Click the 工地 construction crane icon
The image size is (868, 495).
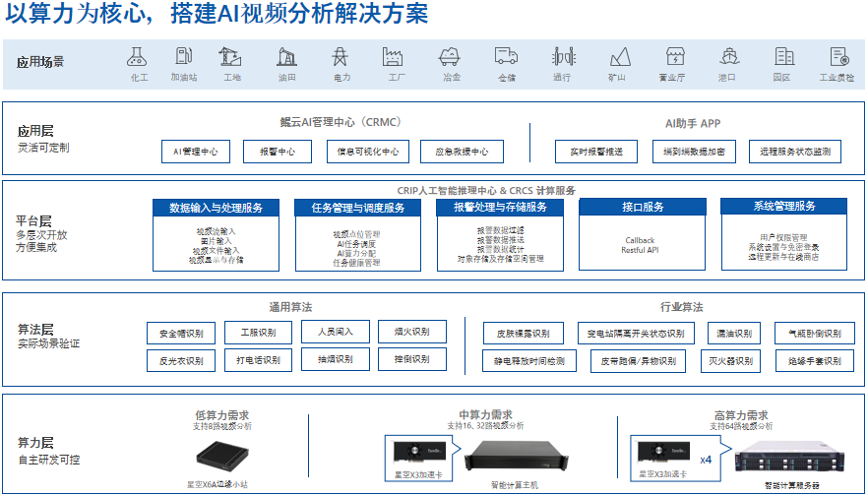[232, 57]
